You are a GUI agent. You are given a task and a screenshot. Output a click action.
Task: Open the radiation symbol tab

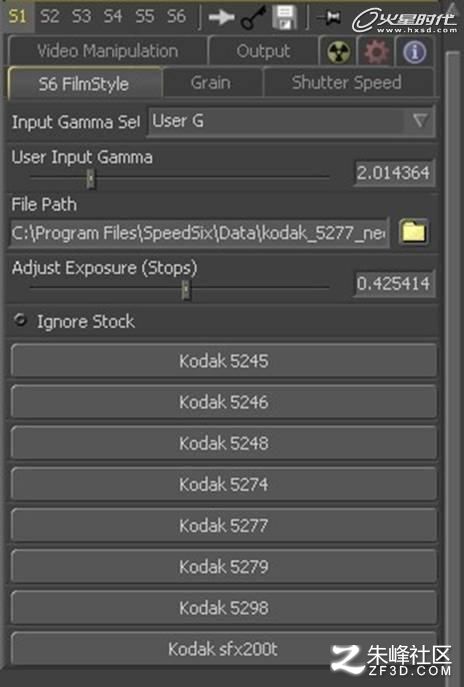[338, 52]
